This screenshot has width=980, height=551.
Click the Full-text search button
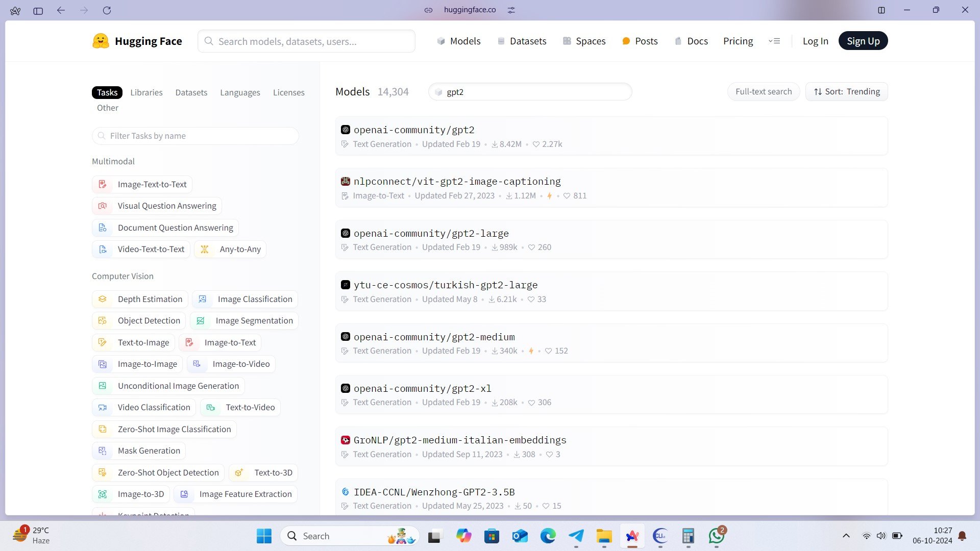(x=764, y=91)
